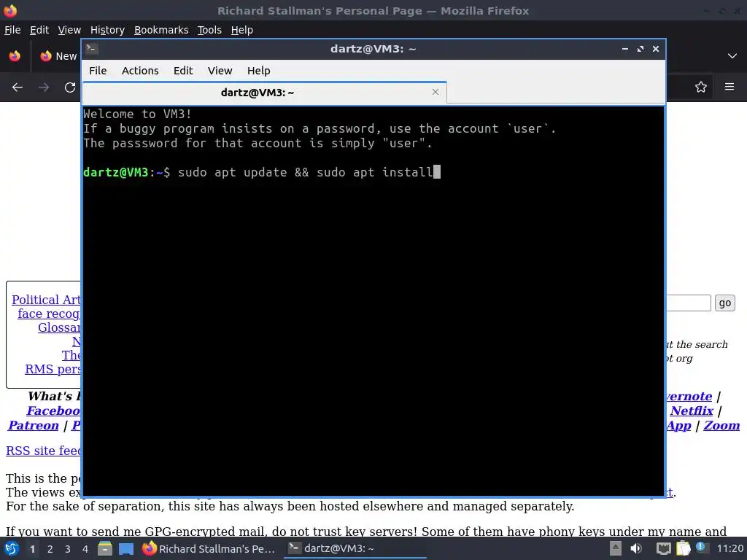Screen dimensions: 747x560
Task: Switch to workspace 1
Action: (x=32, y=549)
